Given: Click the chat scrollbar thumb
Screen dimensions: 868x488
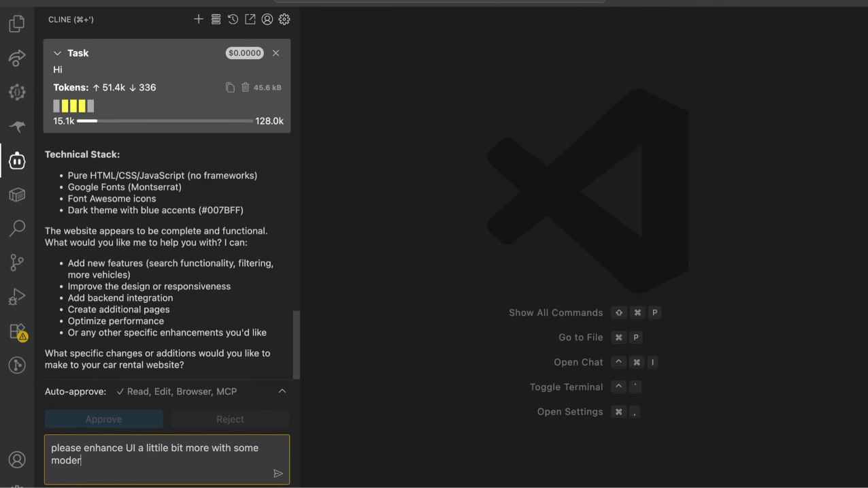Looking at the screenshot, I should [297, 344].
